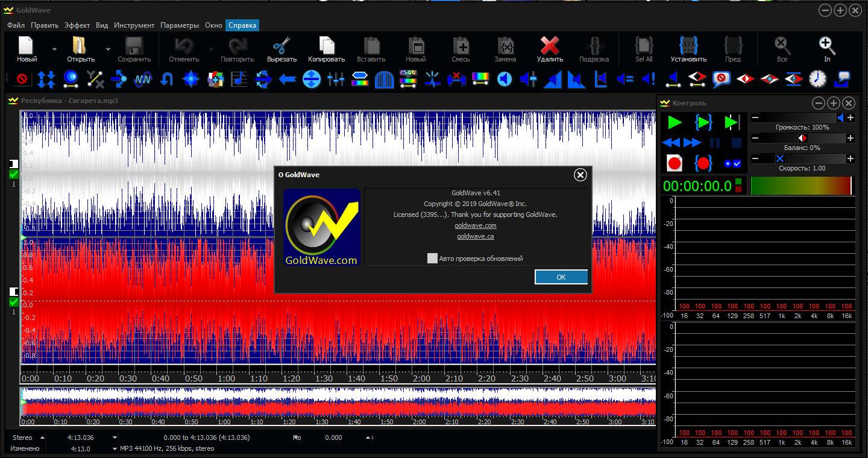Play selection with green play in braces
This screenshot has height=458, width=868.
[x=703, y=123]
